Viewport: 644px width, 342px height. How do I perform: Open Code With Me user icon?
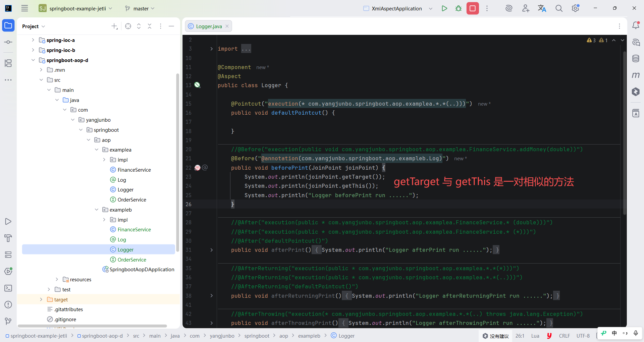(526, 8)
